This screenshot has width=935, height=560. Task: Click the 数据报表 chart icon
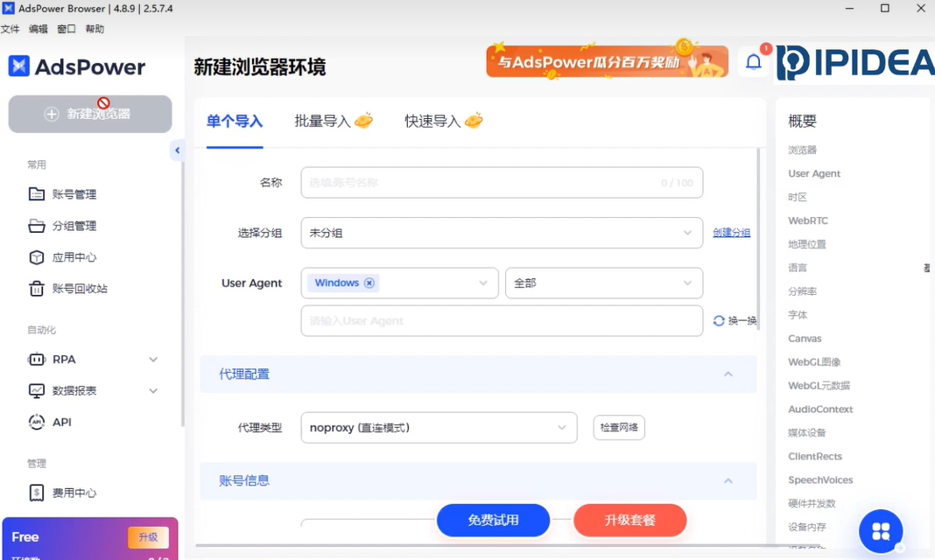(x=37, y=391)
